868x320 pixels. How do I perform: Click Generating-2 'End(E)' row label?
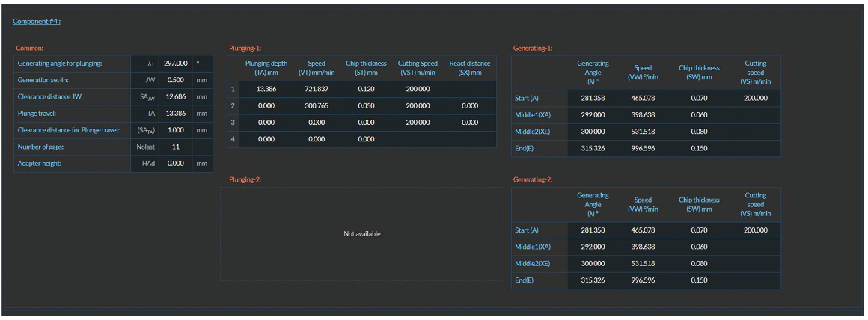[x=524, y=280]
